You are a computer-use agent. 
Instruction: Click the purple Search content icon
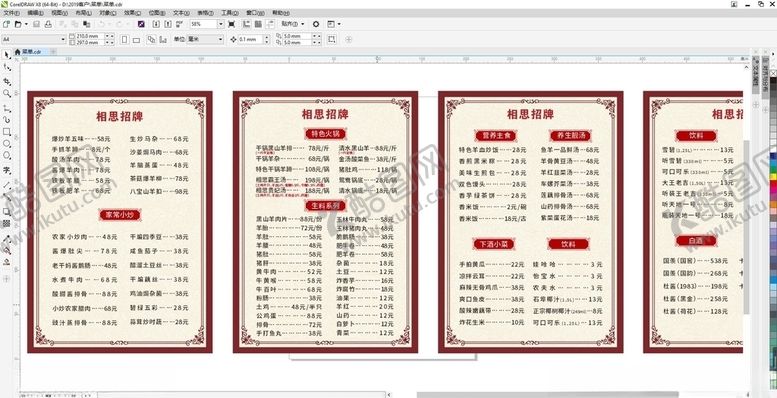tap(141, 24)
